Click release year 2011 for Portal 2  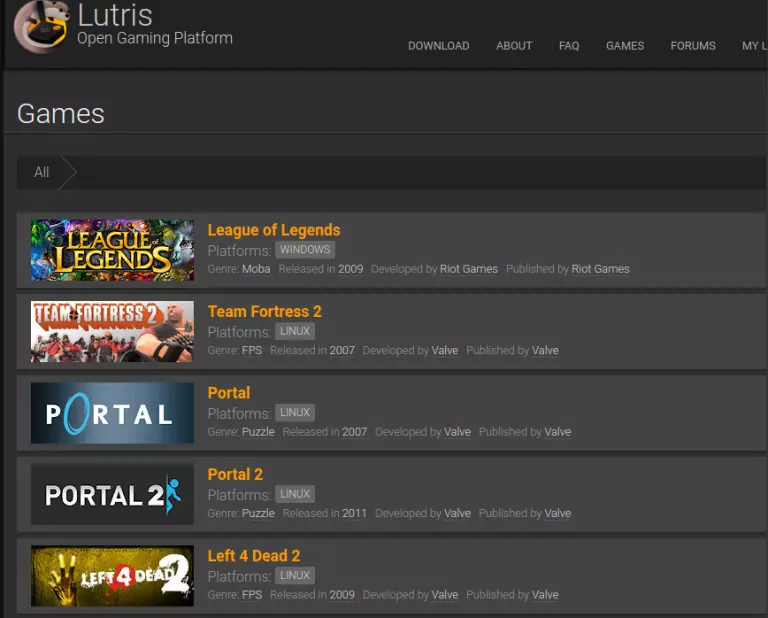pos(354,513)
